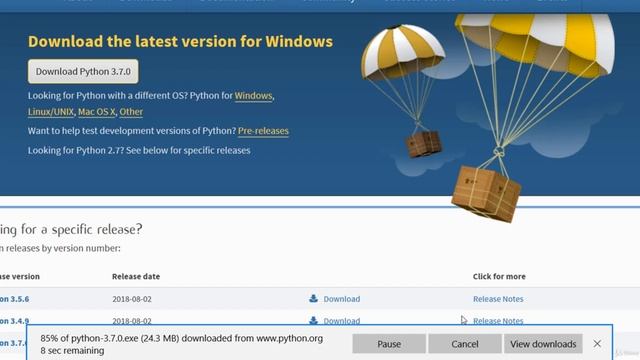
Task: Open the Linux/UNIX link
Action: (51, 111)
